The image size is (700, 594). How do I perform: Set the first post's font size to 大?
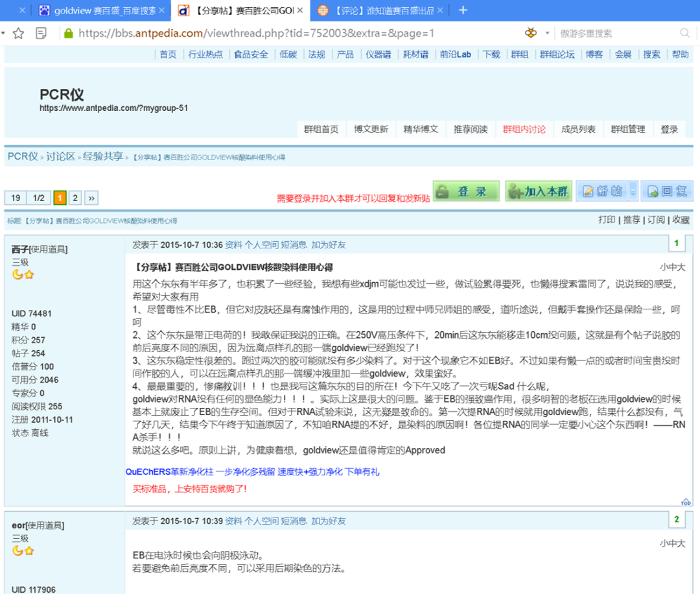click(x=681, y=267)
